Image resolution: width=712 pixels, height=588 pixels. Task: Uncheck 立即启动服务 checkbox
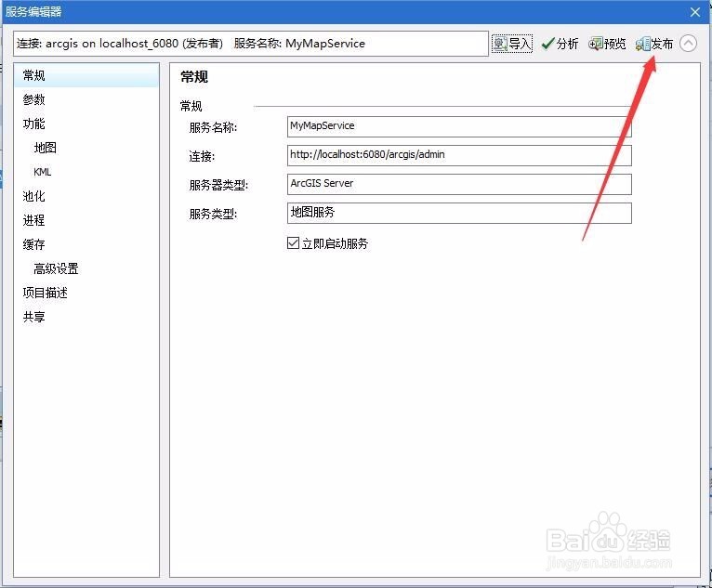[294, 243]
